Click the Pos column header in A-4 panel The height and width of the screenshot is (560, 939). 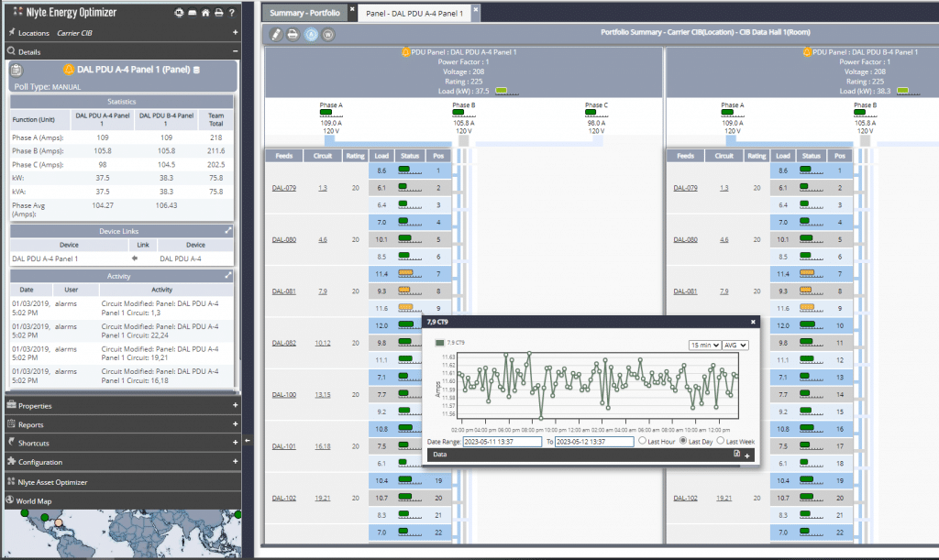point(438,156)
